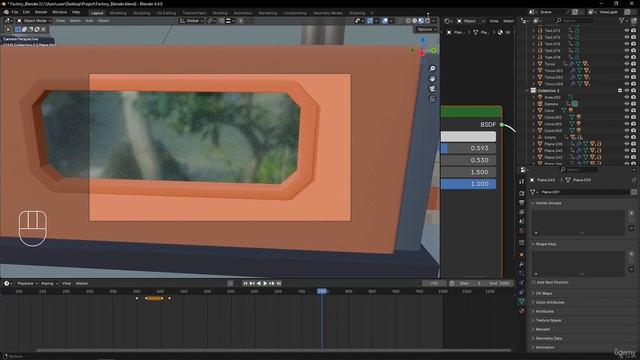
Task: Open the Render menu
Action: pos(41,12)
